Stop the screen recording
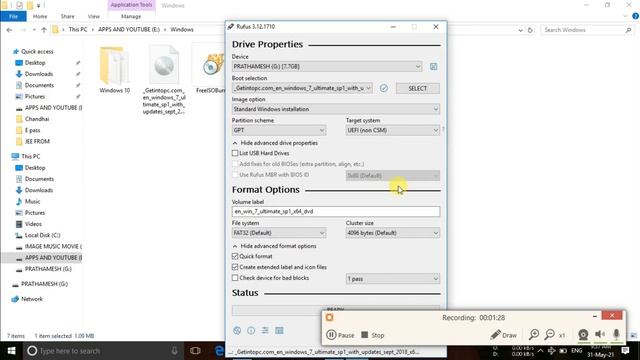Screen dimensions: 640x360 (373, 335)
